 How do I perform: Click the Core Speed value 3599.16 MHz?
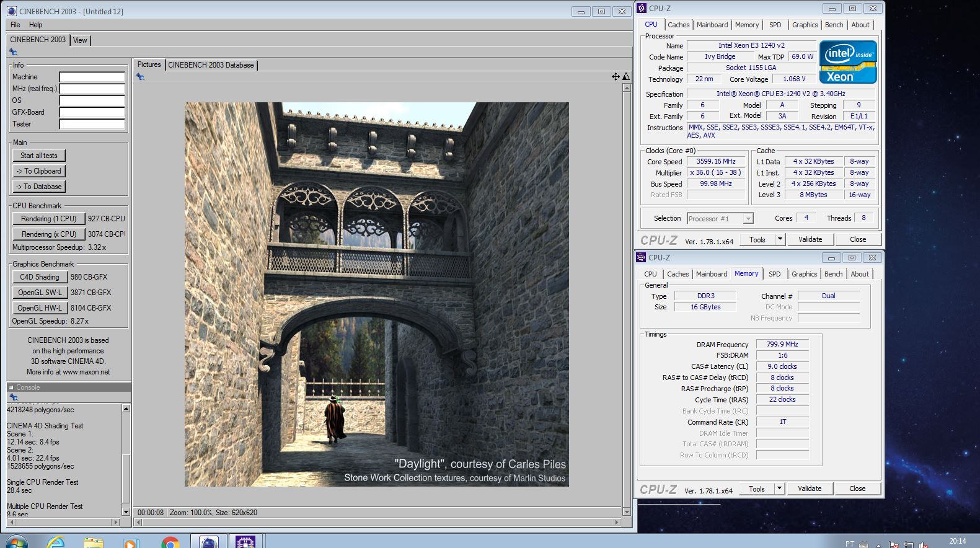tap(716, 161)
